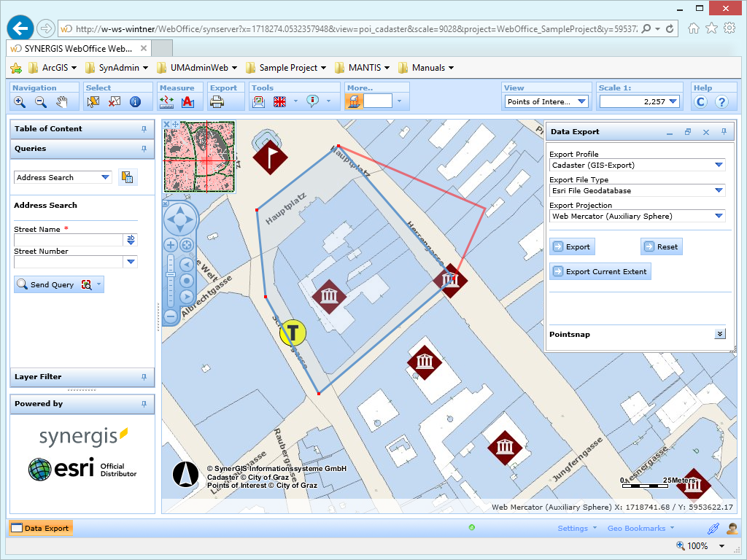747x560 pixels.
Task: Expand the Pointsnap section
Action: 719,333
